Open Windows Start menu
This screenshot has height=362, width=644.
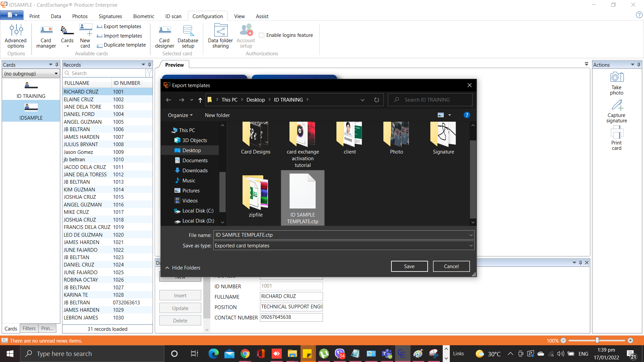coord(10,354)
